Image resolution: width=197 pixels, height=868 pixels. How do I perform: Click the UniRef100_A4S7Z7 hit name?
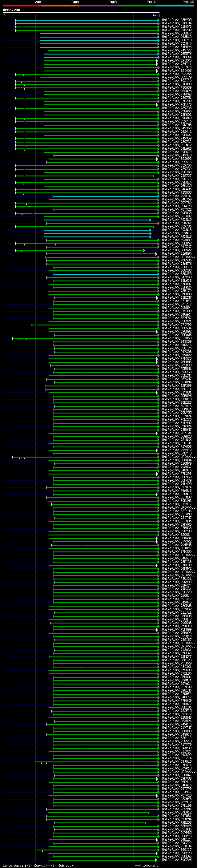tap(177, 50)
